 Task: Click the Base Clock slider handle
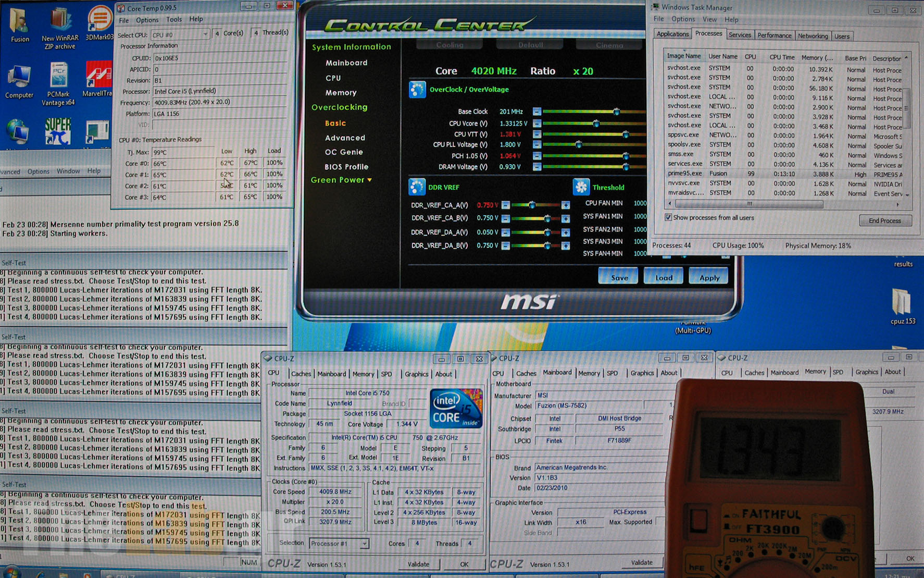(x=616, y=112)
